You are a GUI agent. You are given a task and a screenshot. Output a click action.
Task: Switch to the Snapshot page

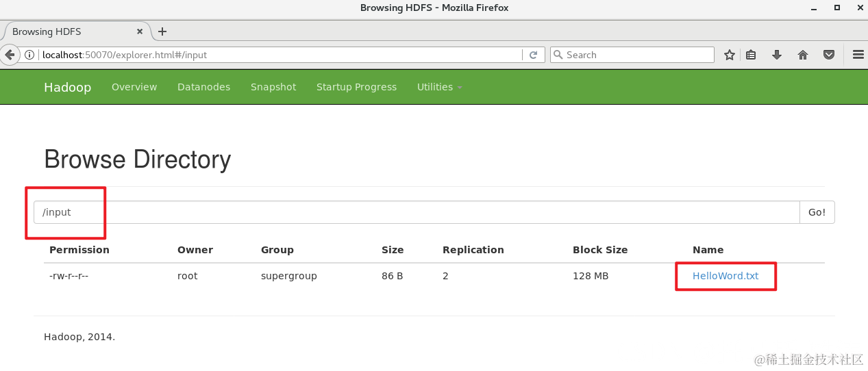tap(273, 87)
